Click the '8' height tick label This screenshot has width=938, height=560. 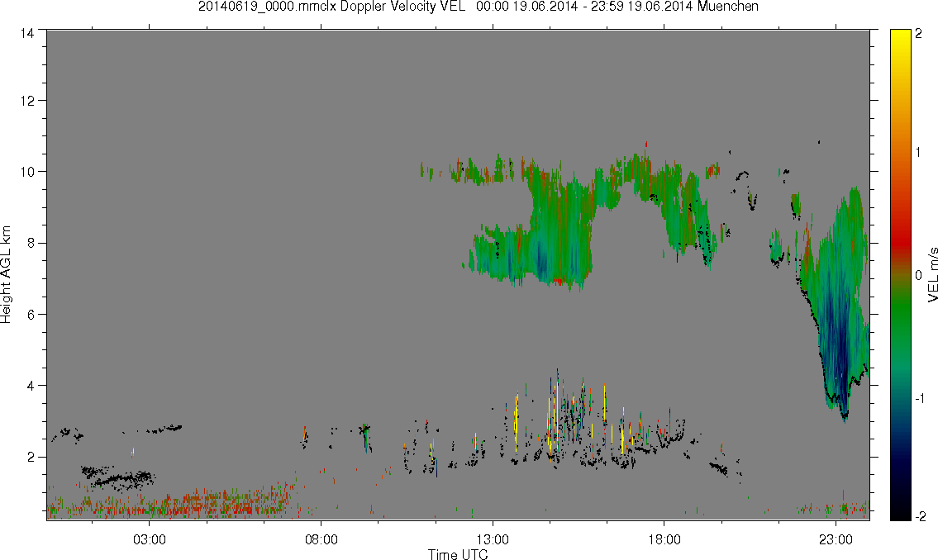(30, 243)
